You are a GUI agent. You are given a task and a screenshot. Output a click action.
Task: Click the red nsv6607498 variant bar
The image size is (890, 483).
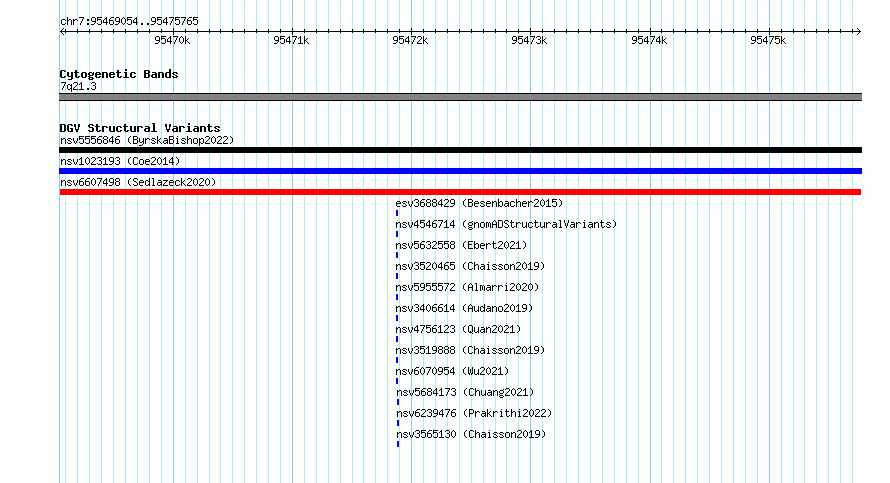(460, 192)
